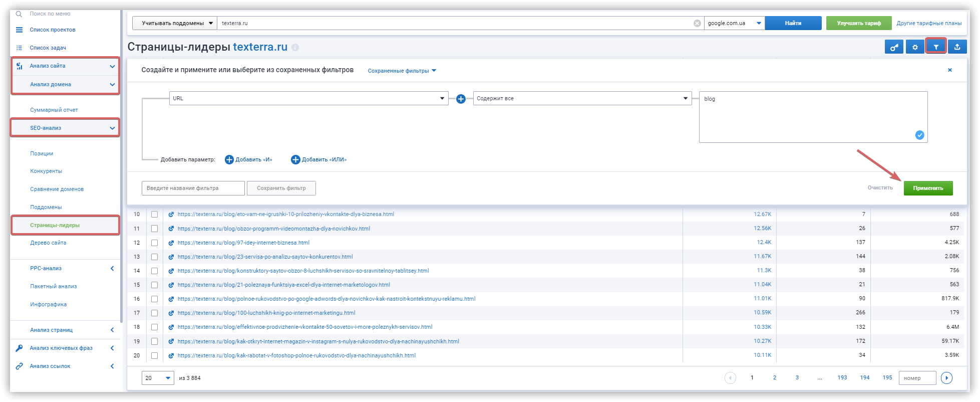Confirm blog value with check icon
980x402 pixels.
click(x=919, y=135)
